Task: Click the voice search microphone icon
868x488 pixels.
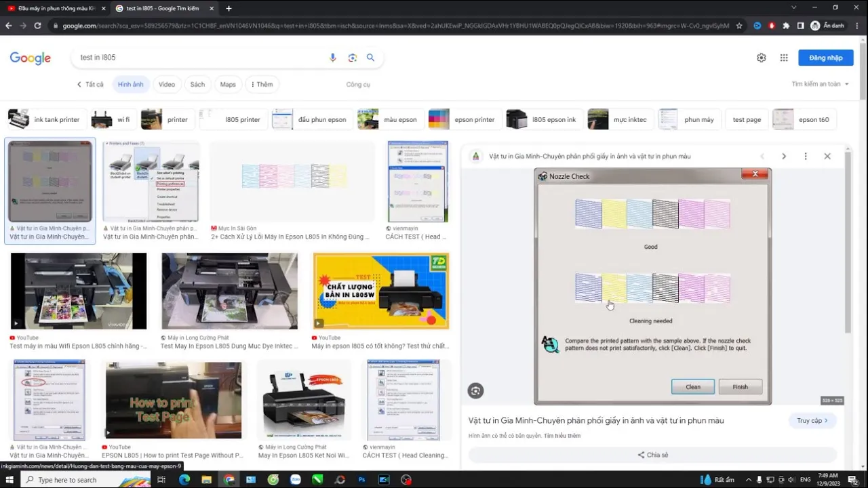Action: pos(332,58)
